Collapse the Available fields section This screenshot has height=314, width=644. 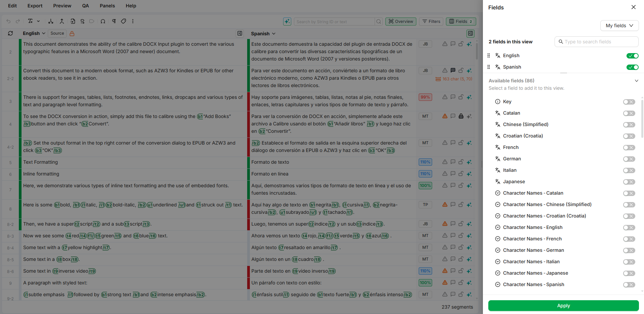pyautogui.click(x=636, y=81)
